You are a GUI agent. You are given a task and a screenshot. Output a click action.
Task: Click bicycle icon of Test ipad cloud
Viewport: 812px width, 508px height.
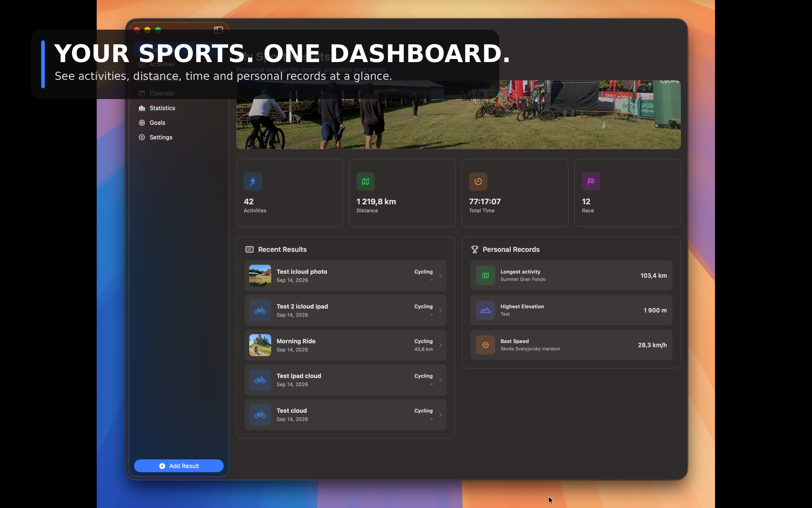click(x=260, y=380)
